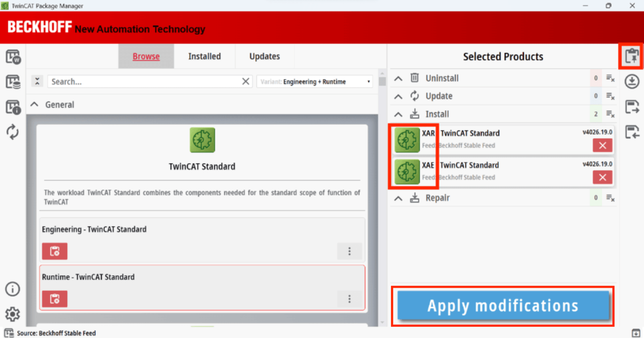
Task: Click the export selection icon in right sidebar
Action: click(x=632, y=107)
